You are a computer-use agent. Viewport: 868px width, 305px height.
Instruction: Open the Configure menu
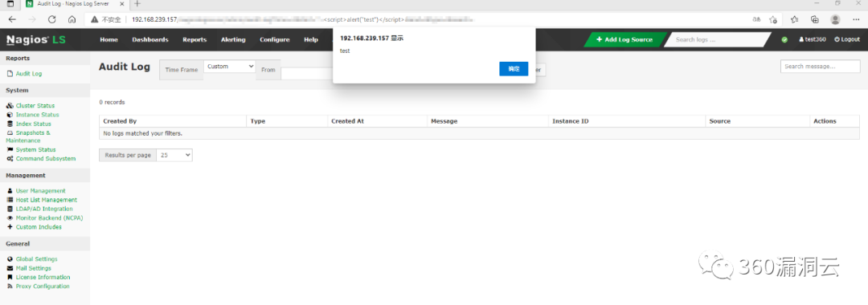275,40
